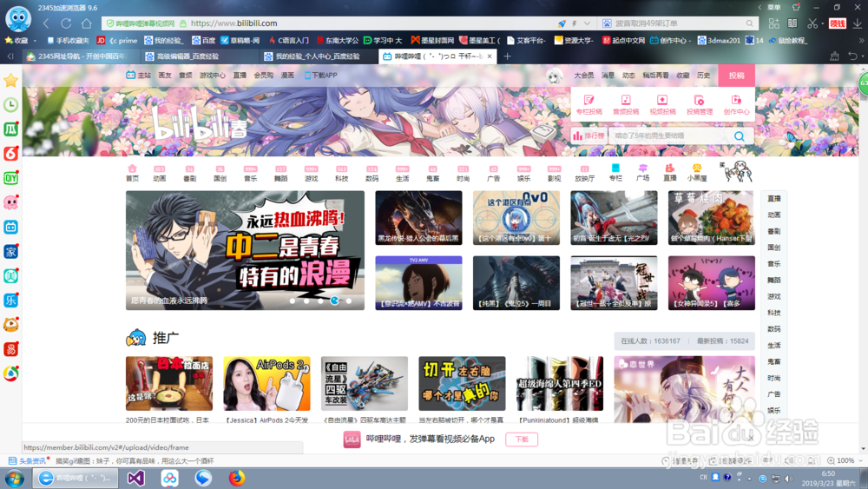
Task: Open the 手机收藏夹 bookmark
Action: coord(68,41)
